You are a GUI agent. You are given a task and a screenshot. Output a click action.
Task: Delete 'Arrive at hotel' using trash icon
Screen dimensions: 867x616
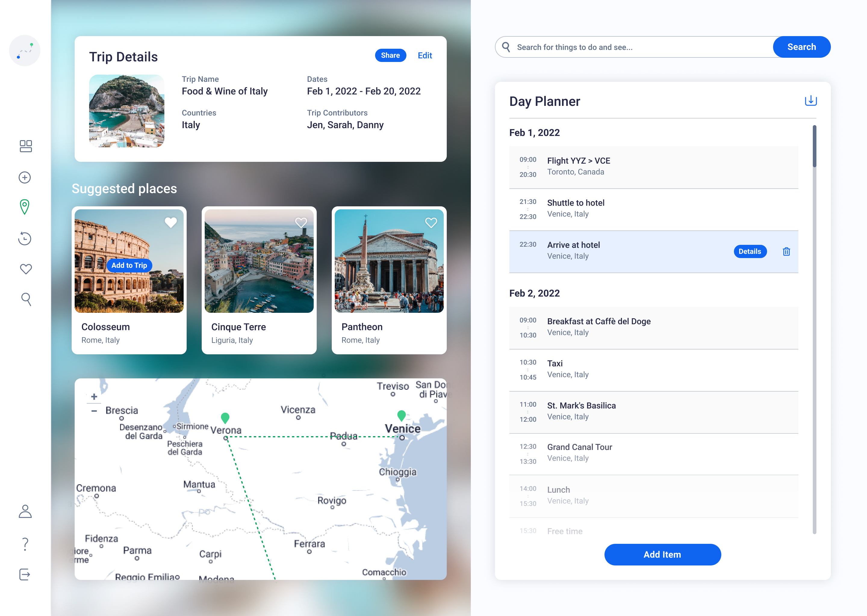786,251
